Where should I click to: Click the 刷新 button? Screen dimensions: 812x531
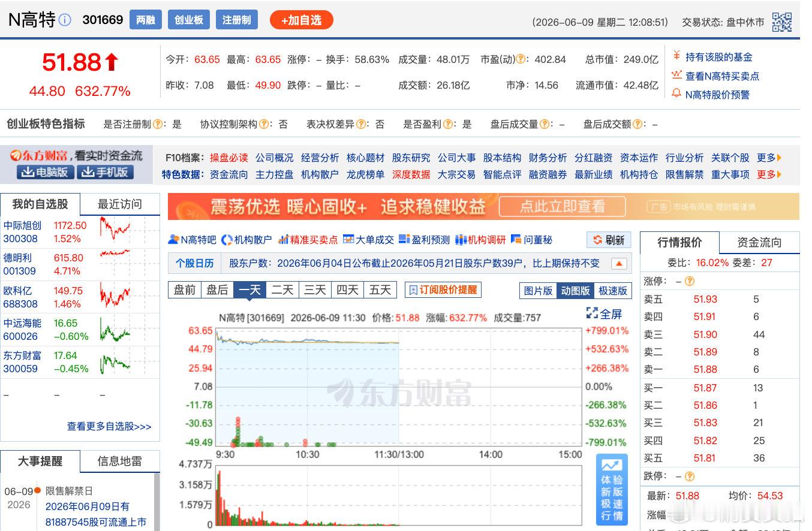[x=609, y=240]
